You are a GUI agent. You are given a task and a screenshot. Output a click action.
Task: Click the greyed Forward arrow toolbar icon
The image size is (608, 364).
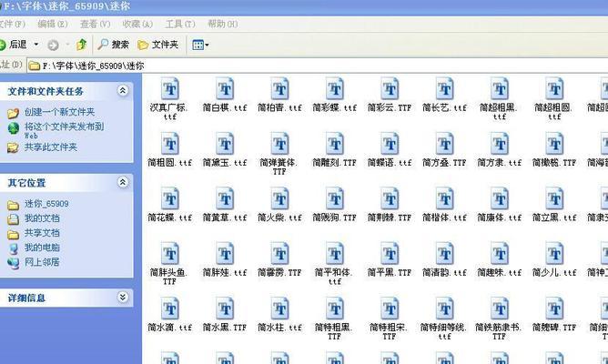point(53,45)
